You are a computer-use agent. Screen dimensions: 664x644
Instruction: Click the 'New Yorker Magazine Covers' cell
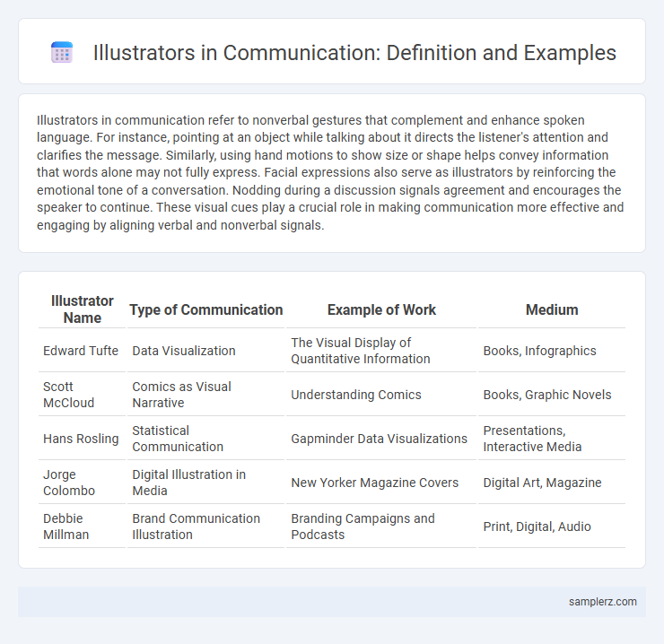(x=381, y=483)
